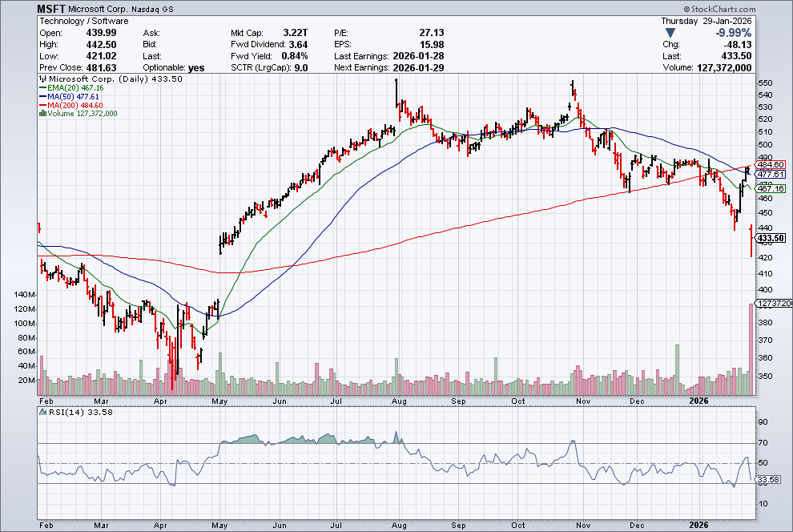Click the 477.61 MA(50) price axis tag
The height and width of the screenshot is (532, 793).
pyautogui.click(x=770, y=174)
